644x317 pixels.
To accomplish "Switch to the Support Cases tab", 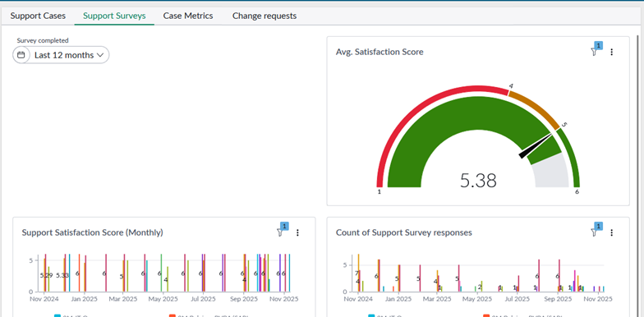I will pyautogui.click(x=38, y=16).
